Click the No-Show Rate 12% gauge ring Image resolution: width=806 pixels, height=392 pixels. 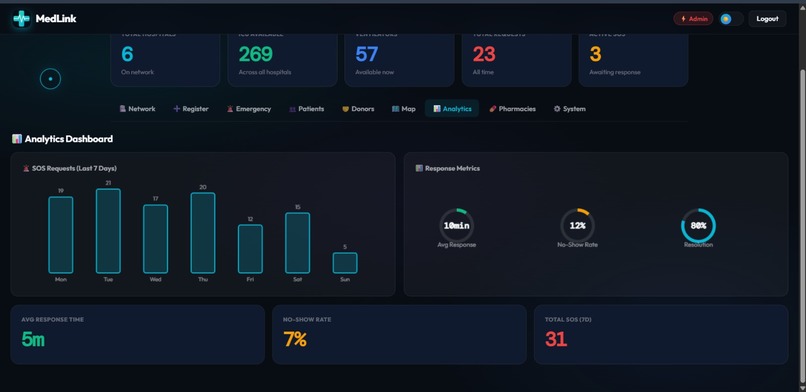coord(578,226)
